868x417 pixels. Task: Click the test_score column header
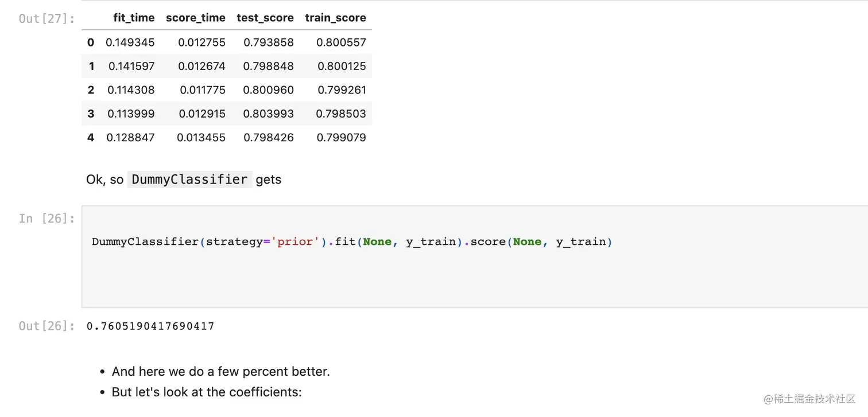pos(265,18)
